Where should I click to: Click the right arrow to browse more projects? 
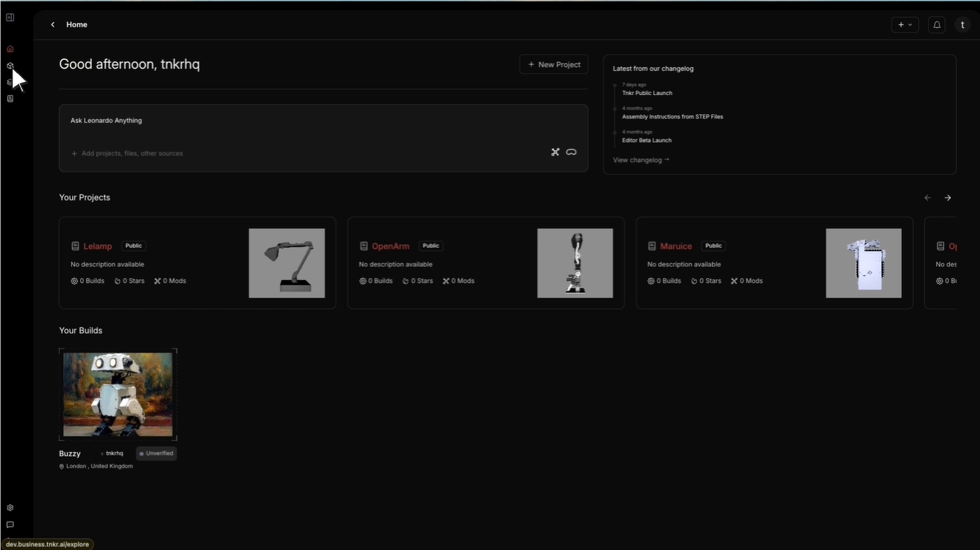(x=948, y=197)
